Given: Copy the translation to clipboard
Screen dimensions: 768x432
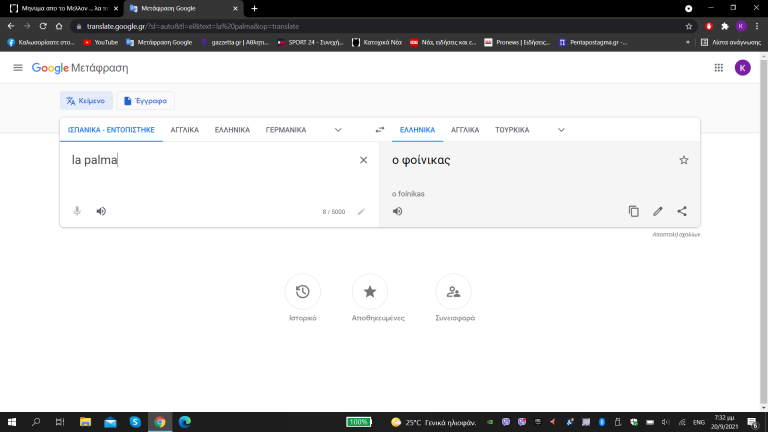Looking at the screenshot, I should tap(633, 211).
